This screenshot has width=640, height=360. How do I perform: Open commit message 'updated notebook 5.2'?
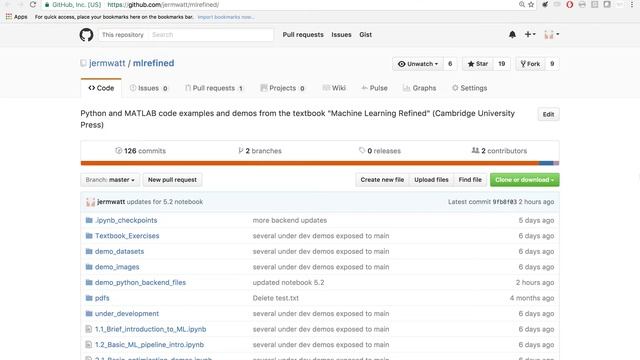click(288, 282)
